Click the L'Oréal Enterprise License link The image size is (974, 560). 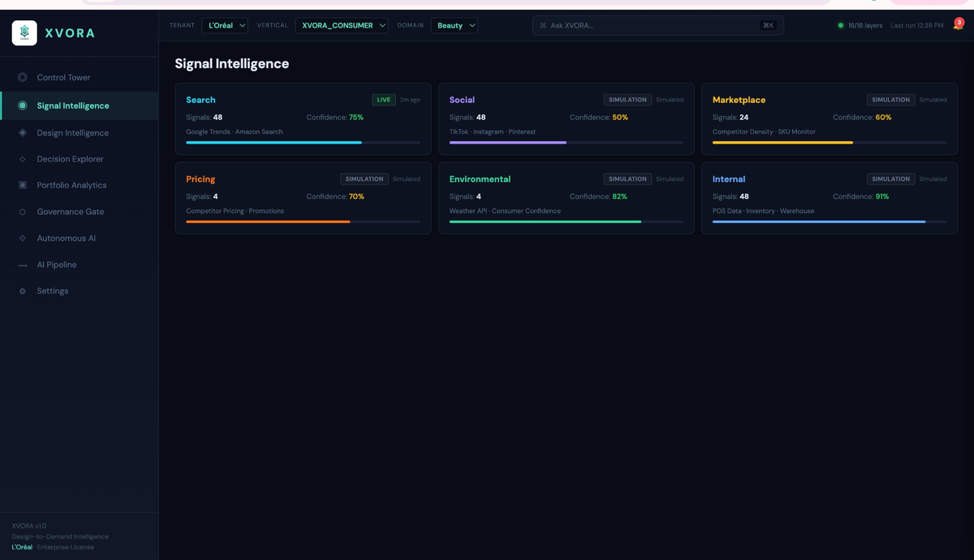click(53, 547)
